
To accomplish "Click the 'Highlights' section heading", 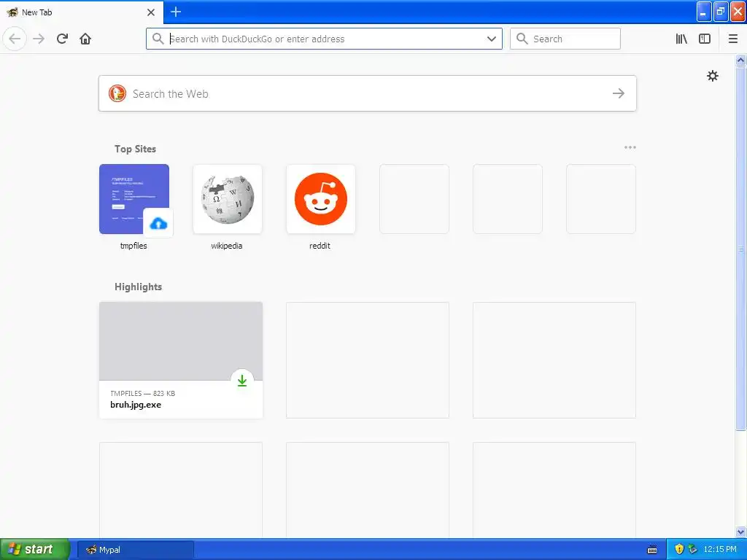I will click(x=138, y=287).
